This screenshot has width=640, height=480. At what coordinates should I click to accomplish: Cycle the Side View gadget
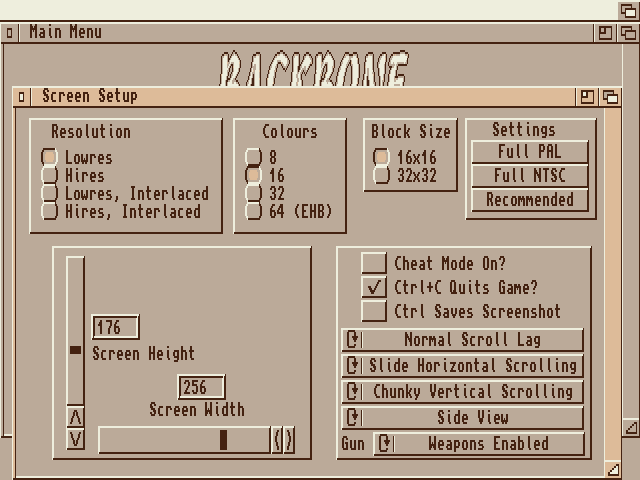pyautogui.click(x=462, y=418)
